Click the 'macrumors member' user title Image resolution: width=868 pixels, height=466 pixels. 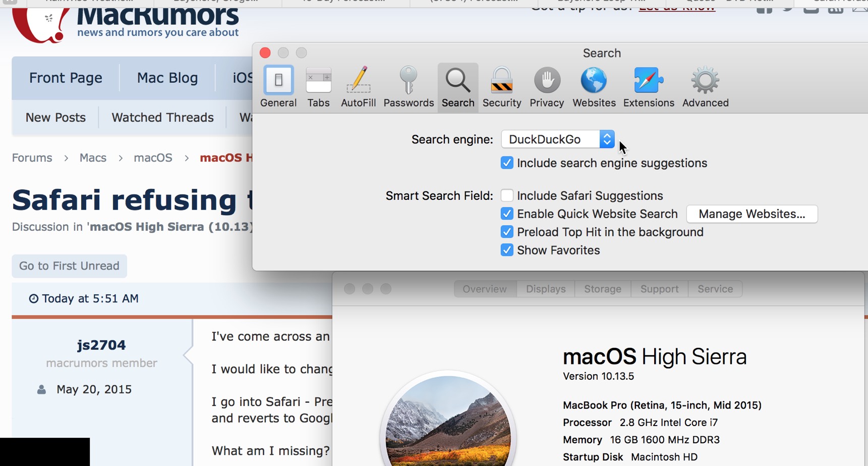(x=101, y=363)
